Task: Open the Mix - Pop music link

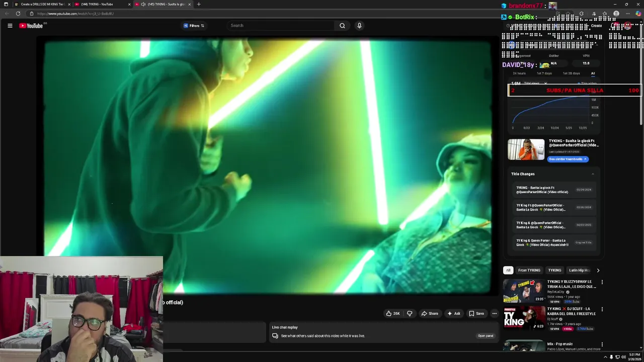Action: click(x=560, y=344)
